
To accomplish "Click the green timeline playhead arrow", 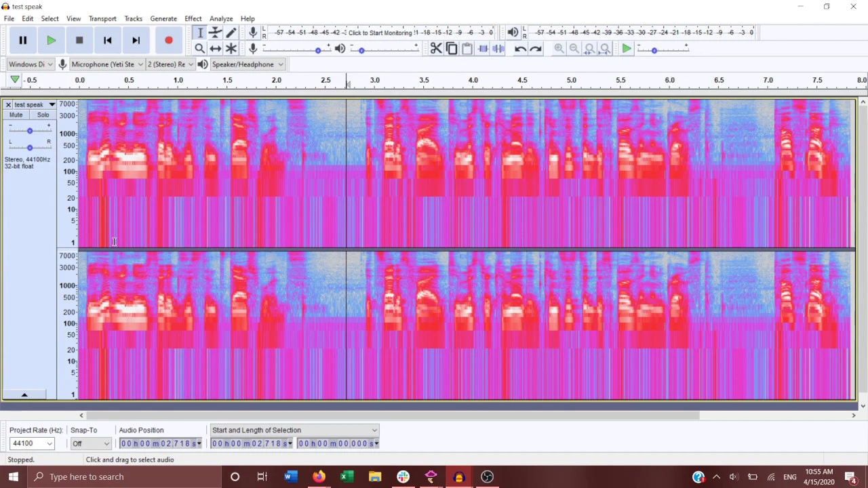I will pos(15,80).
